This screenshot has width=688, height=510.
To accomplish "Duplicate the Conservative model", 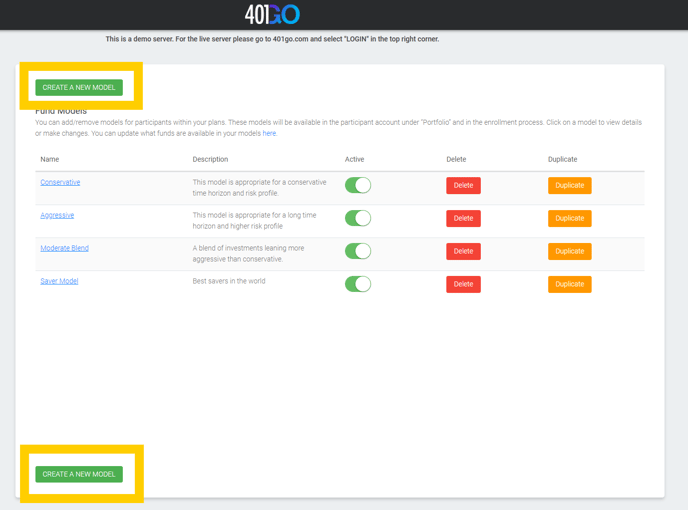I will coord(569,185).
